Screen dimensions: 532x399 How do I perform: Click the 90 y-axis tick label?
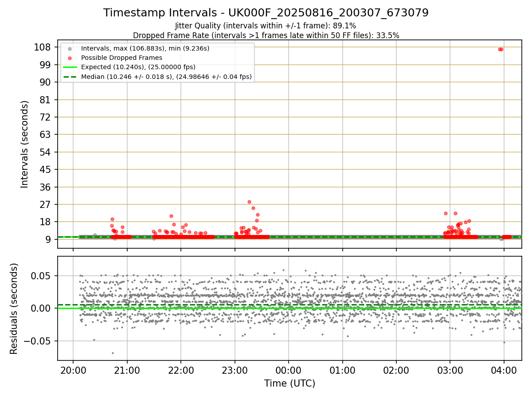45,82
